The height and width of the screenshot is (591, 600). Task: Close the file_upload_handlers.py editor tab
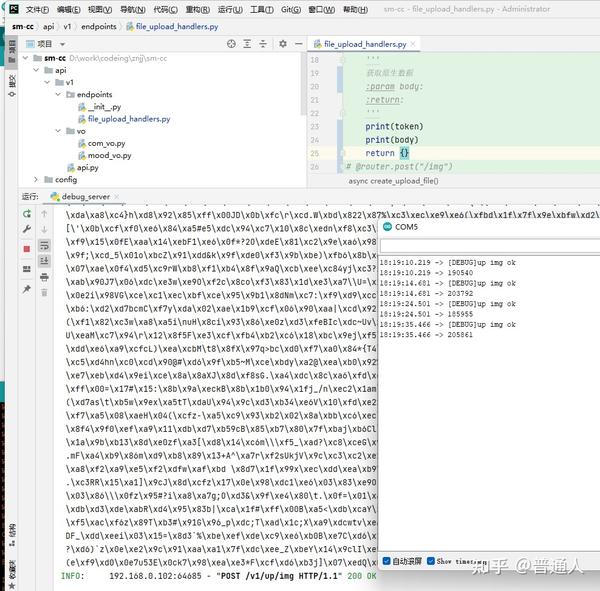[413, 44]
